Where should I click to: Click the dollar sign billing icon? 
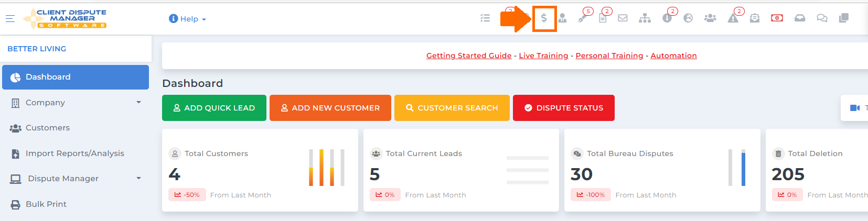tap(544, 18)
